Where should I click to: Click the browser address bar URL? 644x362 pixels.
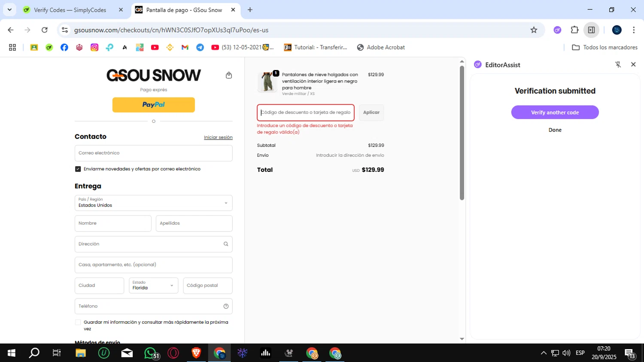171,30
